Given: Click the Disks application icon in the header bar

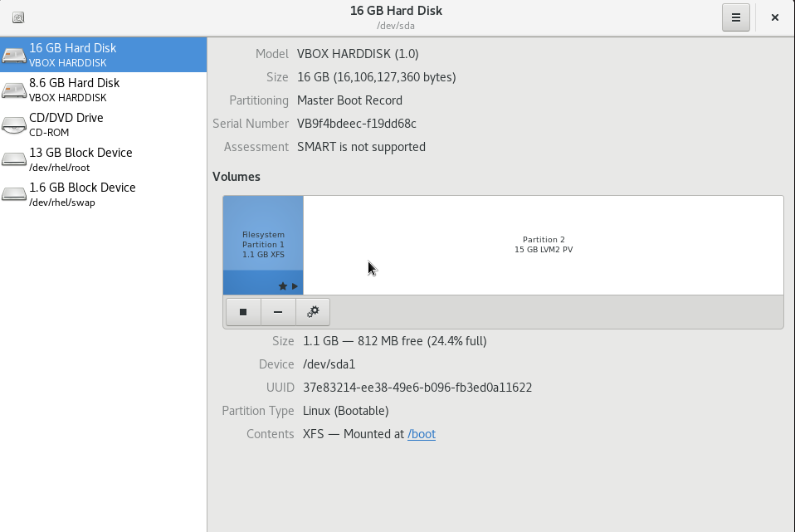Looking at the screenshot, I should tap(17, 17).
